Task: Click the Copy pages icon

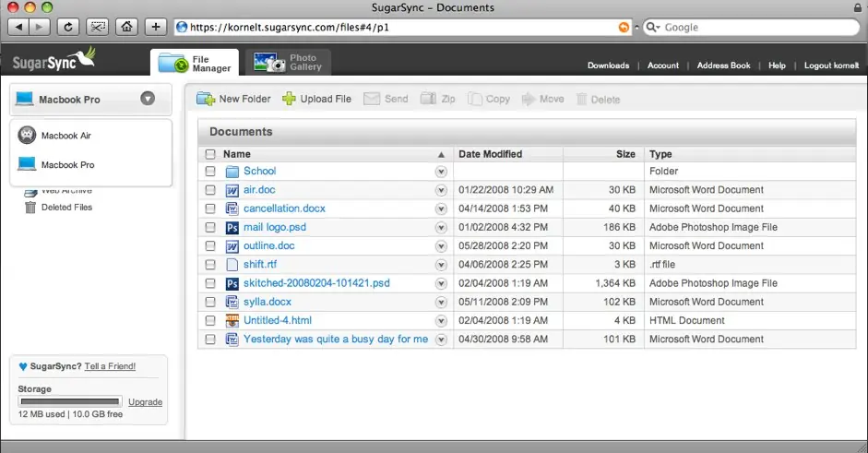Action: [474, 99]
